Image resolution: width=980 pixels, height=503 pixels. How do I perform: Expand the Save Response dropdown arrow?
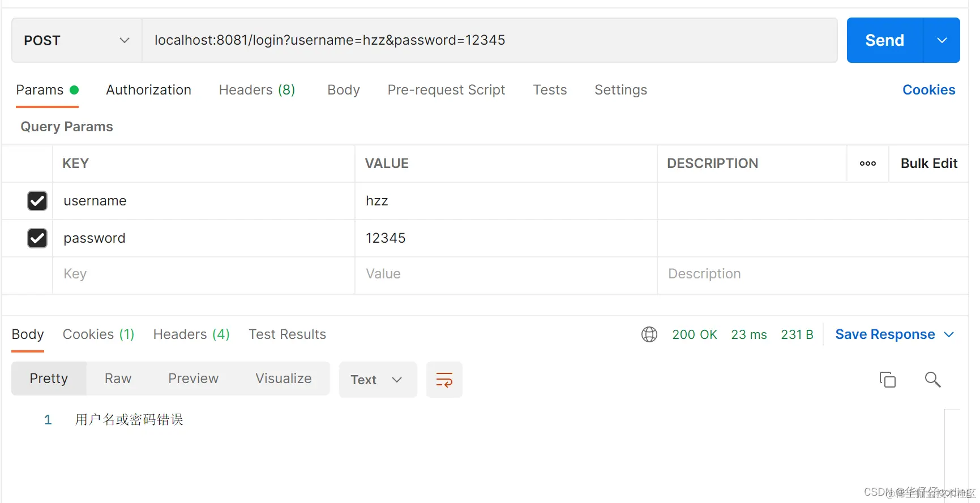click(x=949, y=334)
